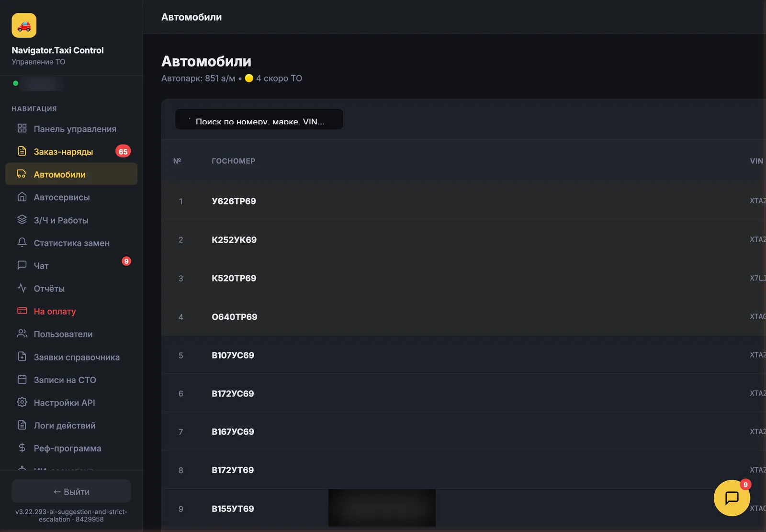Image resolution: width=766 pixels, height=532 pixels.
Task: Open the floating yellow chat button
Action: click(732, 498)
